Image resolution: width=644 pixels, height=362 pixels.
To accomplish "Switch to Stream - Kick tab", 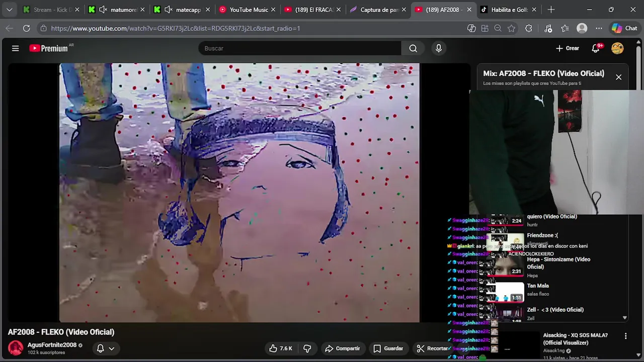I will click(x=51, y=10).
